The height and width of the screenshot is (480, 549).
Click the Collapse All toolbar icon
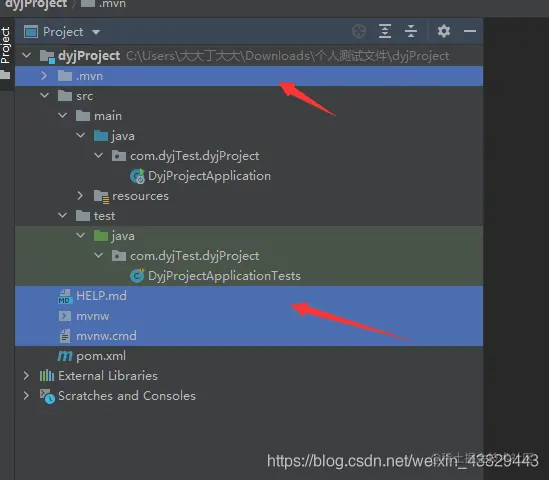pos(411,32)
